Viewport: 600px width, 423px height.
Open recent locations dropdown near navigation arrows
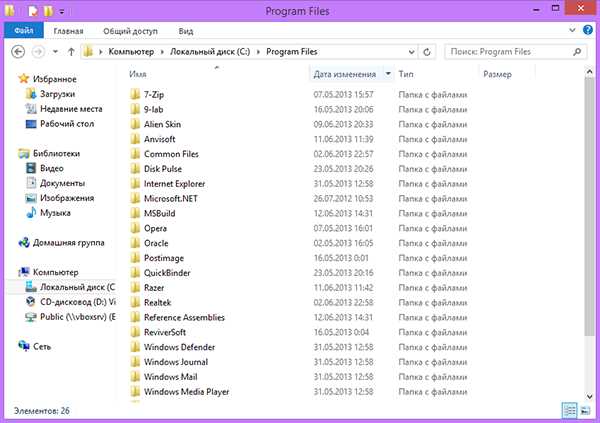coord(55,52)
